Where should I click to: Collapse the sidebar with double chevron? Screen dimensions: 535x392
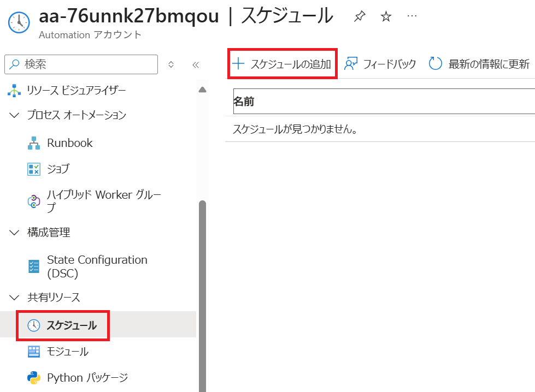(196, 65)
